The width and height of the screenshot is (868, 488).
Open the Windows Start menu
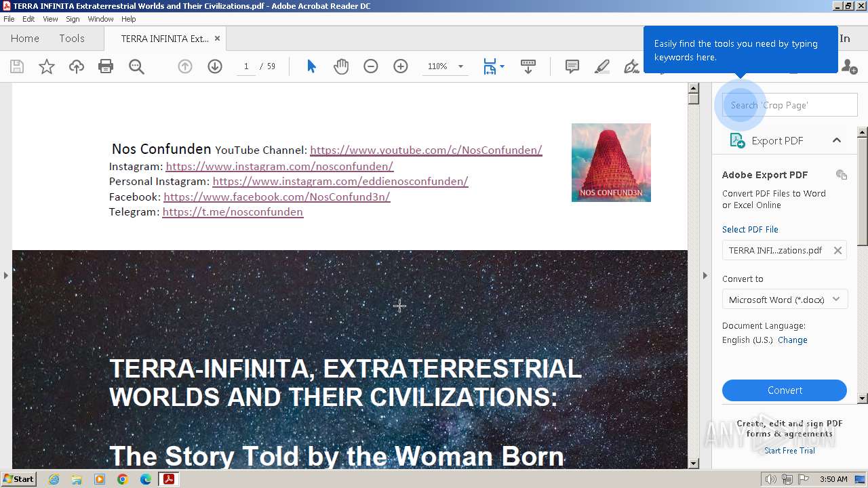pos(18,479)
